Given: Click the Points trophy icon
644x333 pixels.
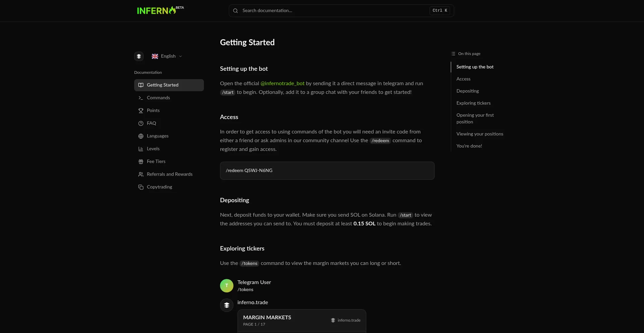Looking at the screenshot, I should pos(141,111).
